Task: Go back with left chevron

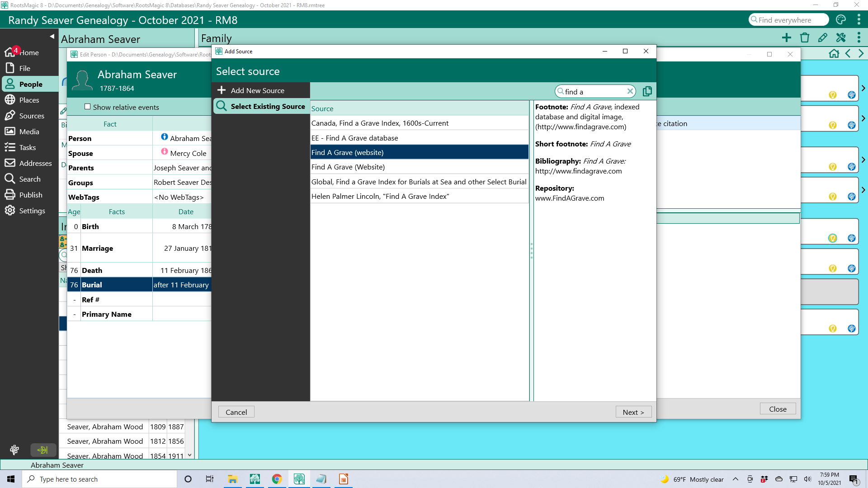Action: pyautogui.click(x=848, y=53)
